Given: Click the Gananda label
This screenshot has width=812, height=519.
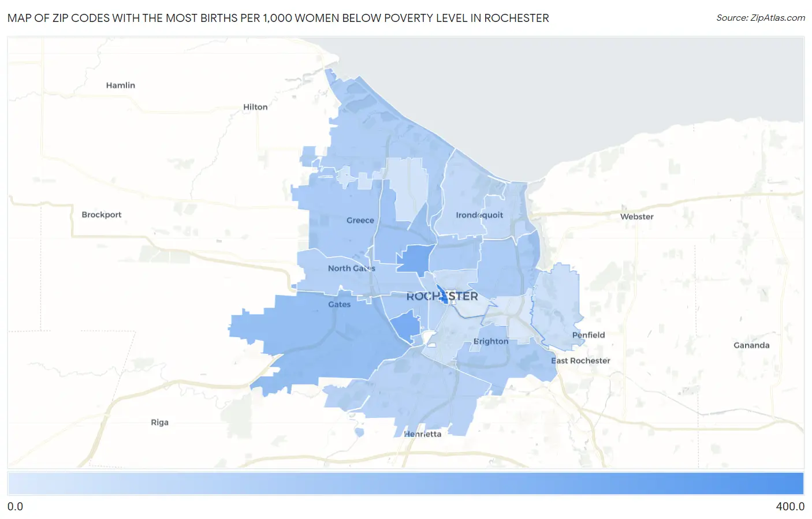Looking at the screenshot, I should pyautogui.click(x=751, y=345).
